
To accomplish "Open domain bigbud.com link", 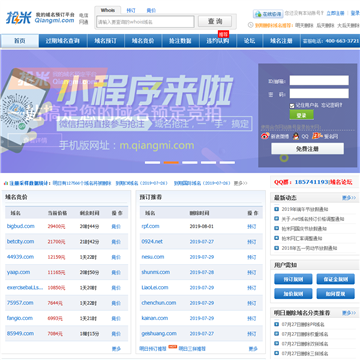I will click(21, 226).
